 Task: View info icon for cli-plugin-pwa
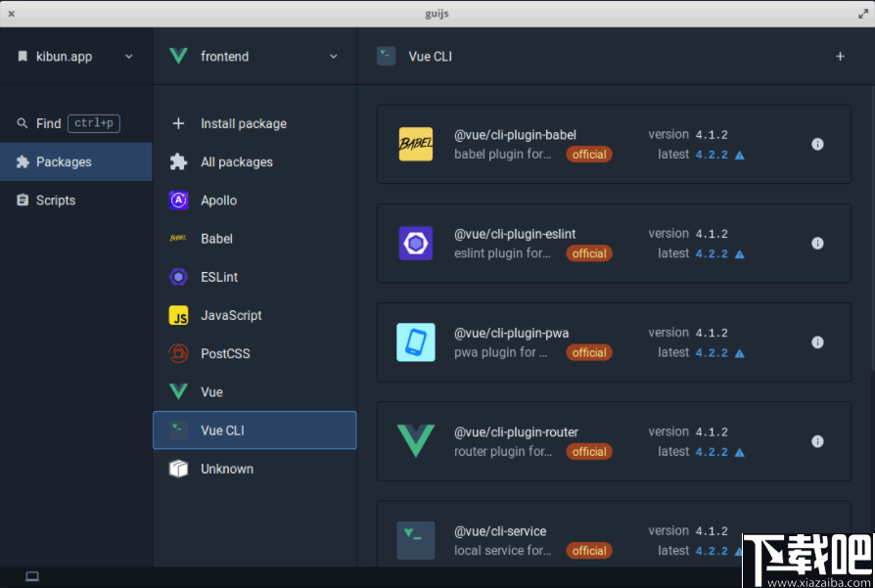pyautogui.click(x=817, y=342)
